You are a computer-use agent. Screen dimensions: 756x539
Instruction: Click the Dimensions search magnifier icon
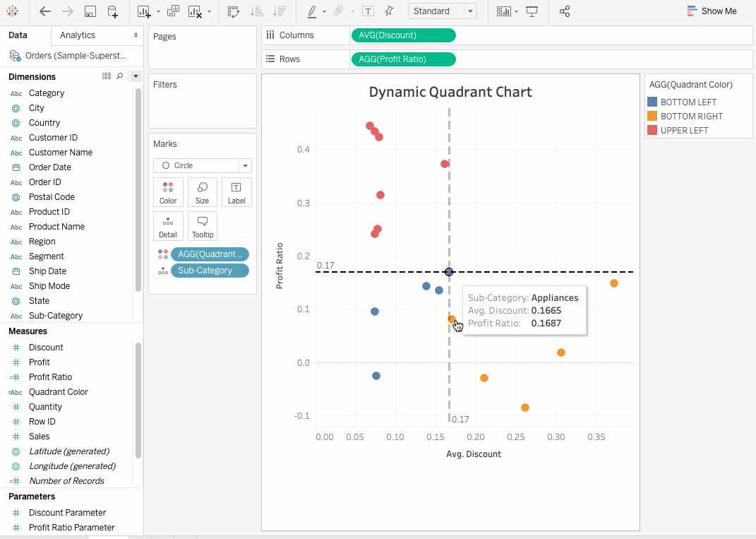tap(119, 76)
